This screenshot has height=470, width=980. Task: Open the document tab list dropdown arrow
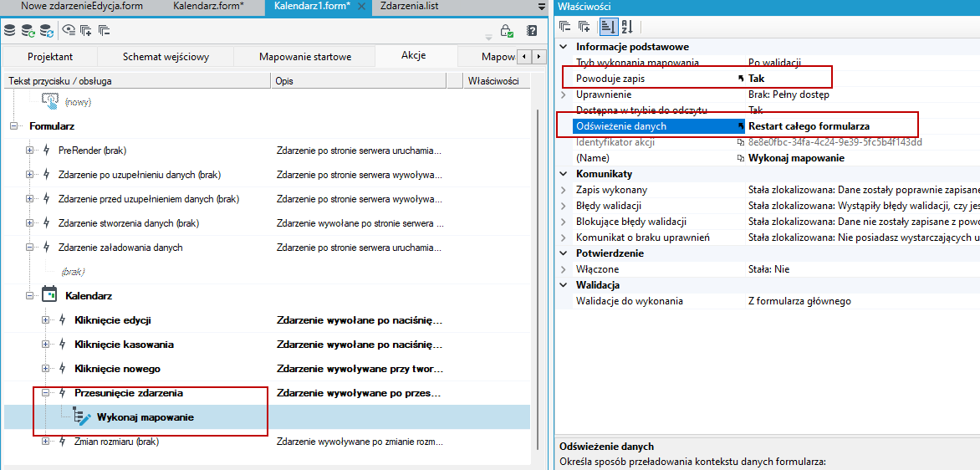[541, 6]
